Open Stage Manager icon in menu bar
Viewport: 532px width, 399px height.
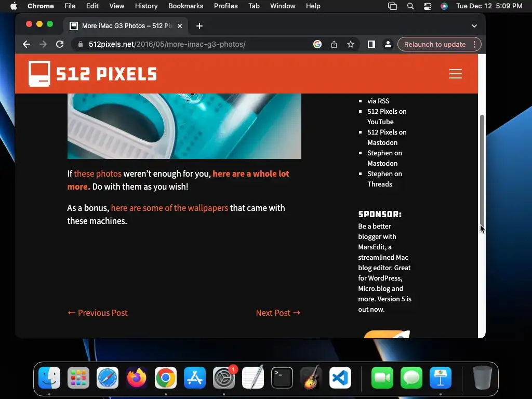[x=393, y=6]
